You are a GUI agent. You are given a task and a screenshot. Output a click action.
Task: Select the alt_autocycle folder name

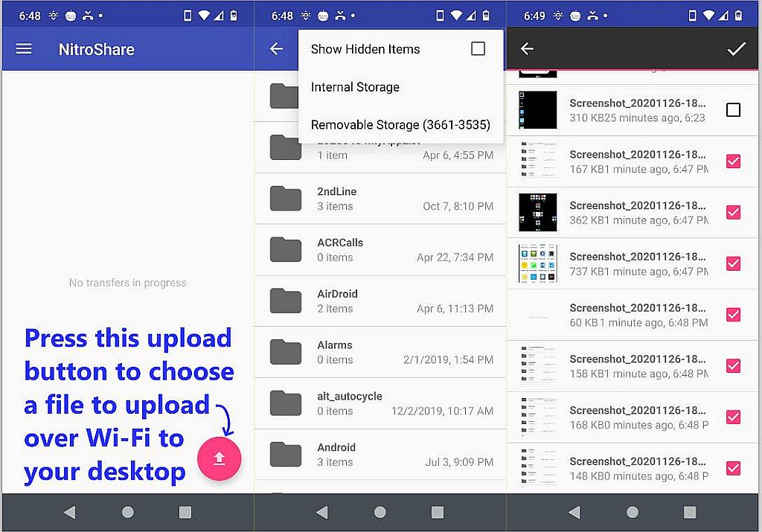click(350, 397)
